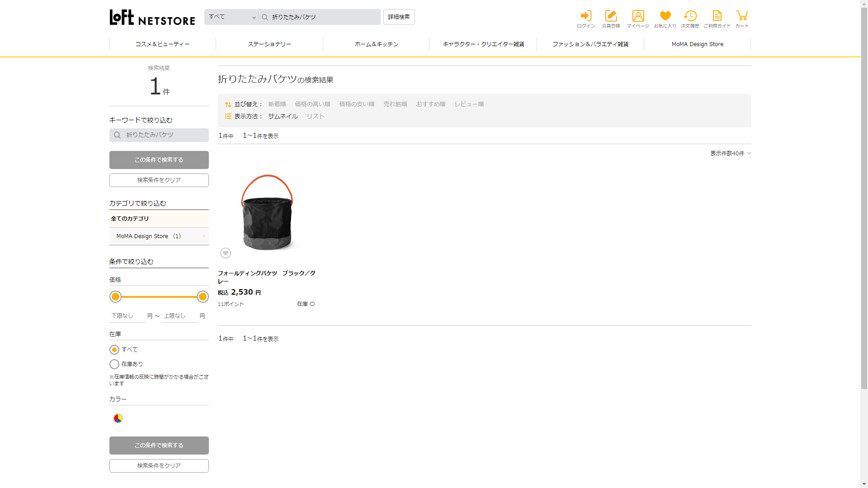868x488 pixels.
Task: Open the ホーム&キッチン menu
Action: click(376, 44)
